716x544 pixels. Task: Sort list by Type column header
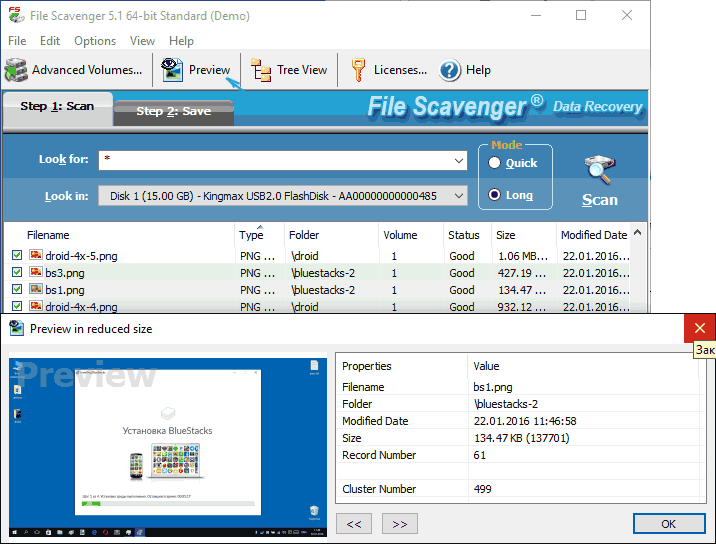(251, 235)
